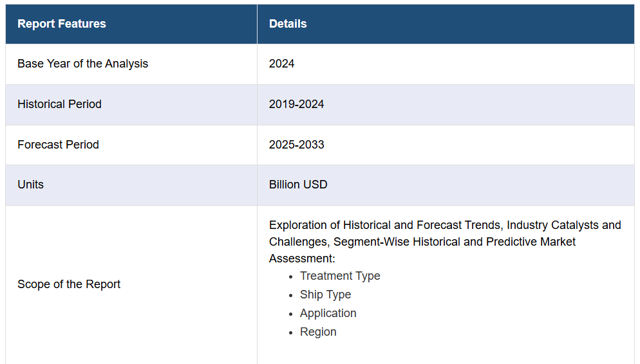The image size is (640, 364).
Task: Click the Application bullet item
Action: (x=328, y=313)
